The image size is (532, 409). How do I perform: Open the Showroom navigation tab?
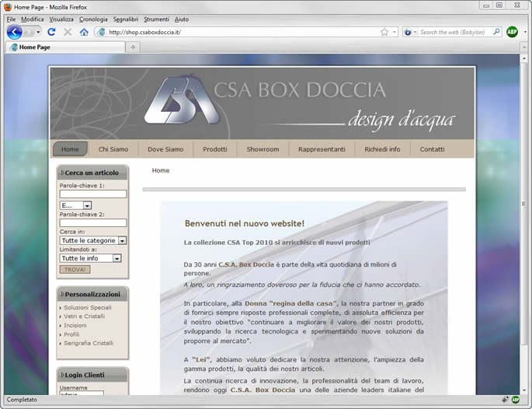263,149
